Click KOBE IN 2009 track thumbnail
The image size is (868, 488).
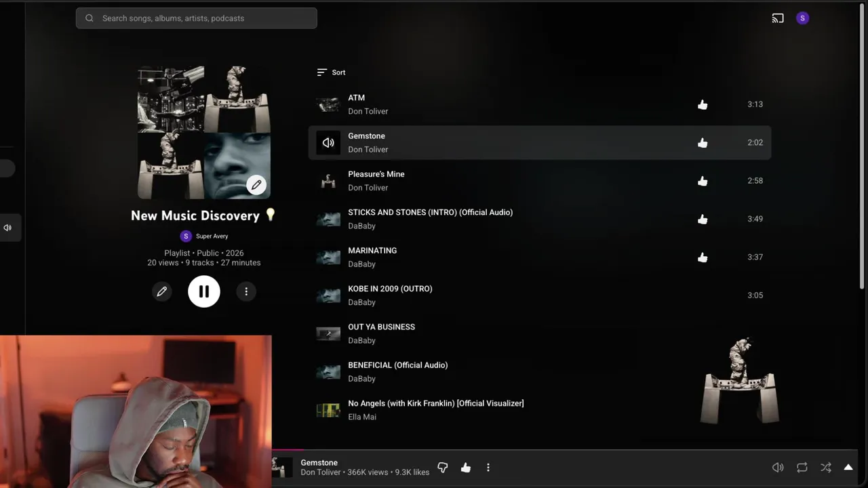(x=328, y=296)
